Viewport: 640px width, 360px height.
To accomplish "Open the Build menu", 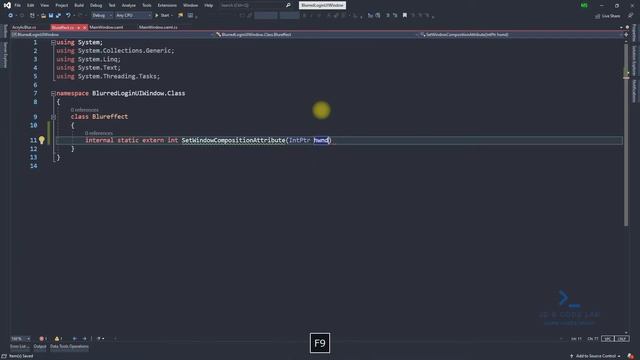I will coord(79,5).
